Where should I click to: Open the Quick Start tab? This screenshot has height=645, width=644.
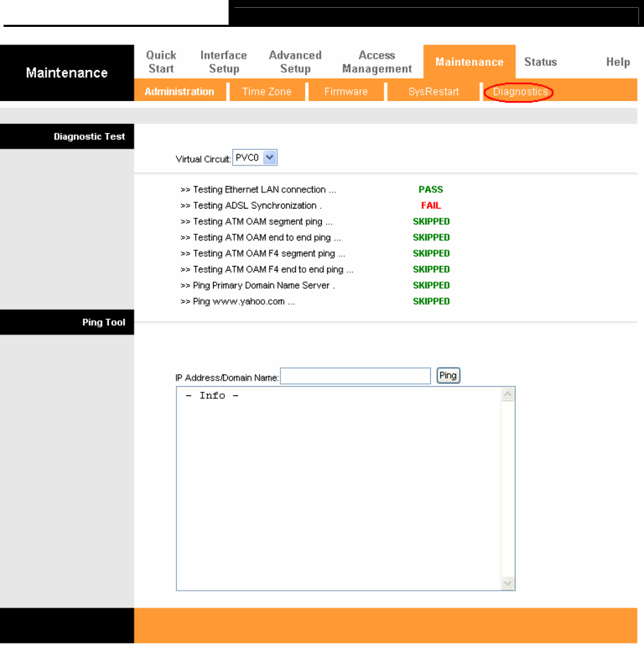(x=161, y=62)
